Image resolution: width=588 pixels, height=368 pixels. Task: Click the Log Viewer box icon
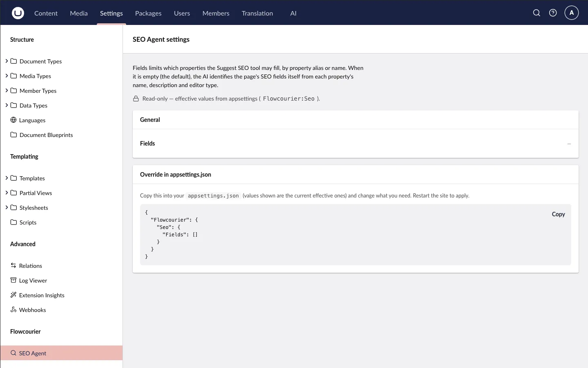pos(13,280)
